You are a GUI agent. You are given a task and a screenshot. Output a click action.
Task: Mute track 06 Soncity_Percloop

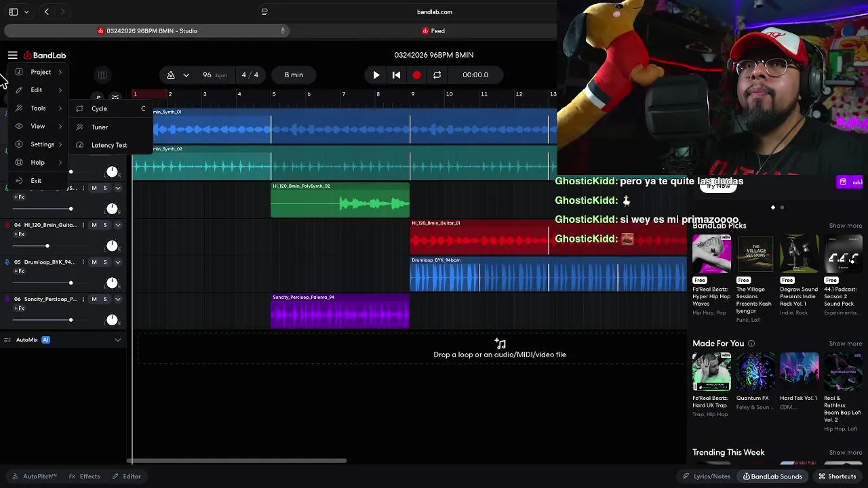tap(94, 299)
